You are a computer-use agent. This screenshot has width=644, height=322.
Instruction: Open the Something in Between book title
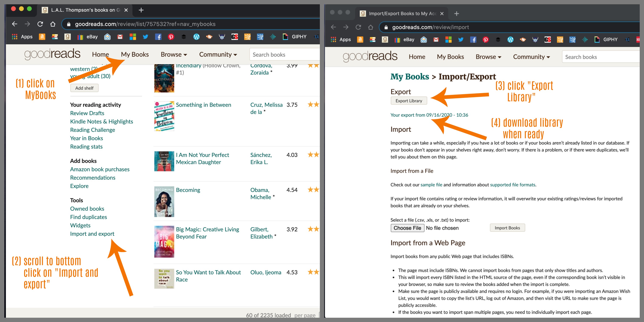tap(204, 105)
